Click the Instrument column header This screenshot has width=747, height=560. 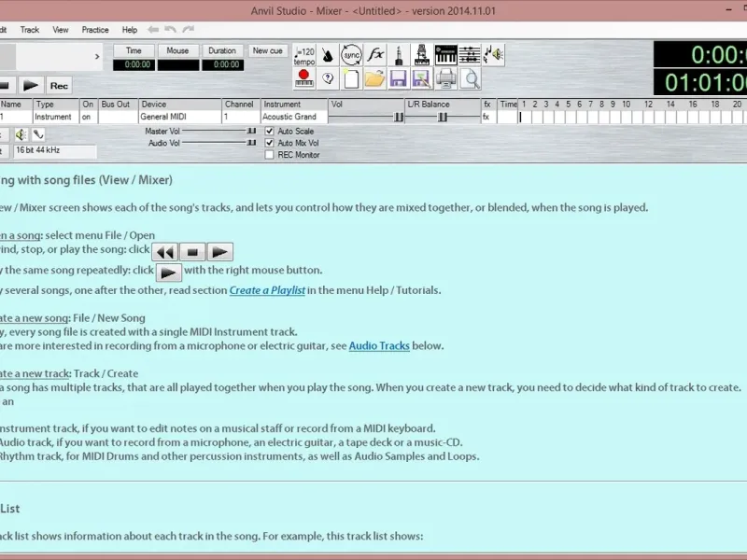coord(294,105)
